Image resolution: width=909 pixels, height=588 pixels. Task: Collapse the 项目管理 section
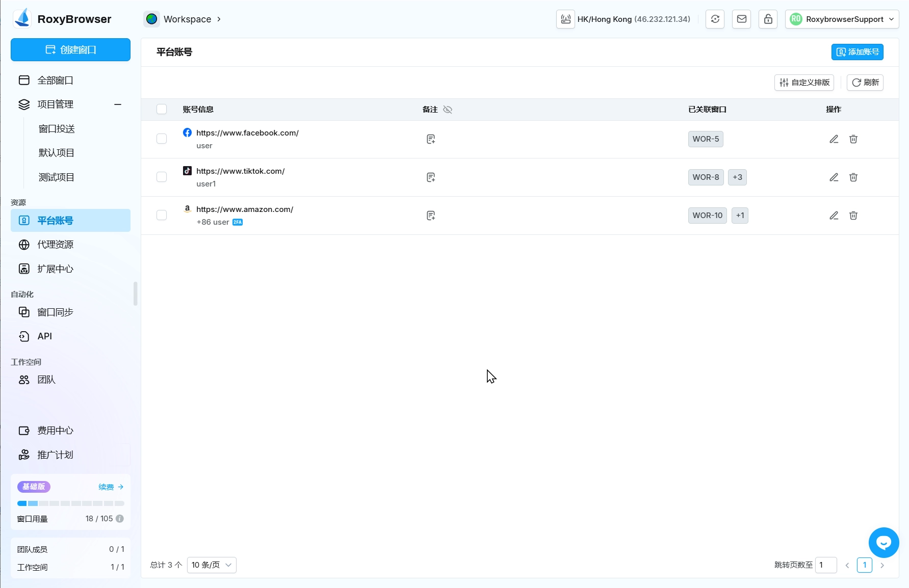pyautogui.click(x=118, y=104)
